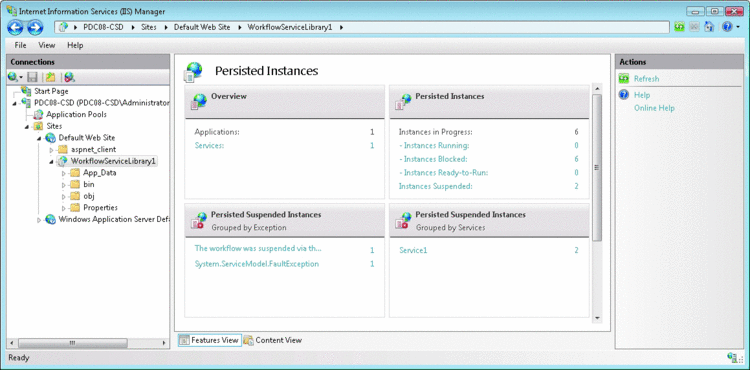Screen dimensions: 750x370
Task: Switch to Features View tab
Action: point(210,340)
